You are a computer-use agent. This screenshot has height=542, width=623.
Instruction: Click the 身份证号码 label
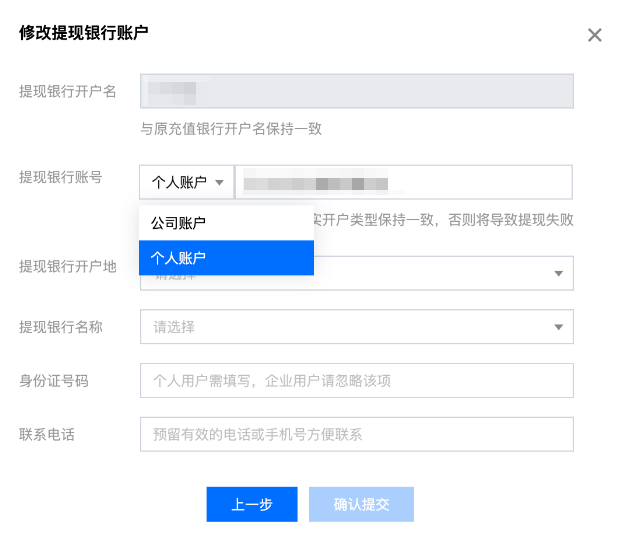53,380
